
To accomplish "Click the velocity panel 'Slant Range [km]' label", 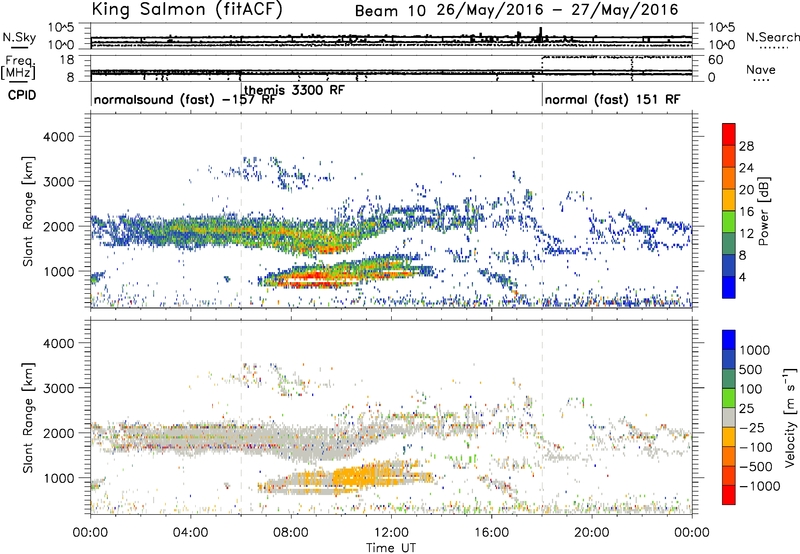I will (28, 417).
